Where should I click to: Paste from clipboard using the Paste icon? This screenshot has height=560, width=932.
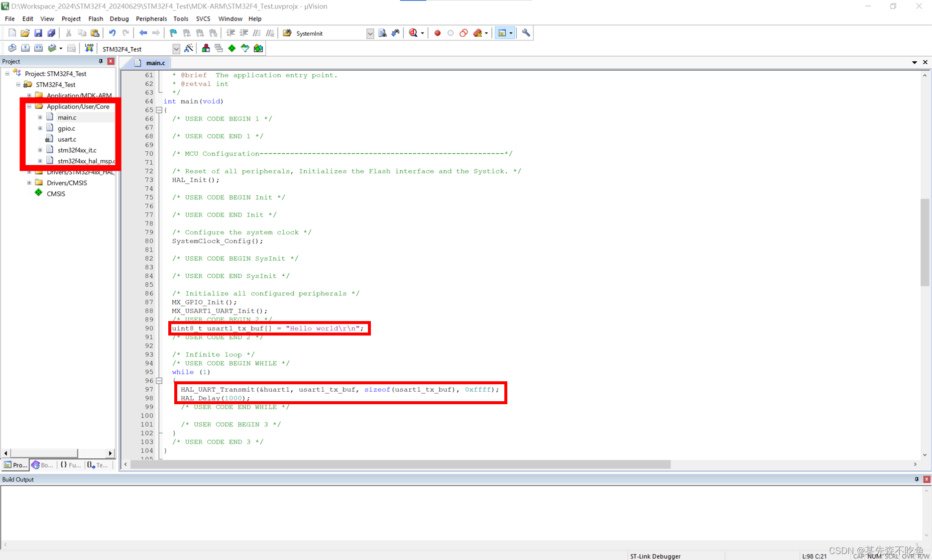[x=95, y=33]
